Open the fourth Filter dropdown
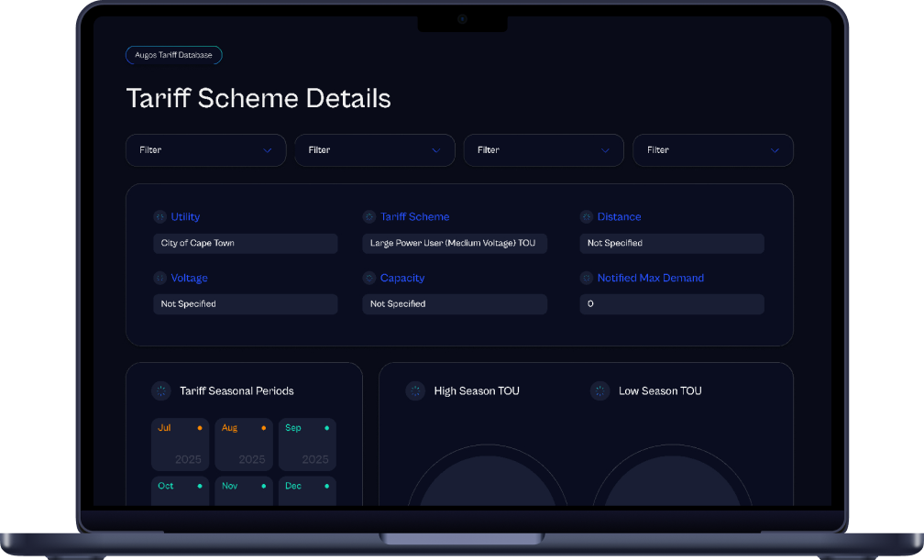 (713, 150)
